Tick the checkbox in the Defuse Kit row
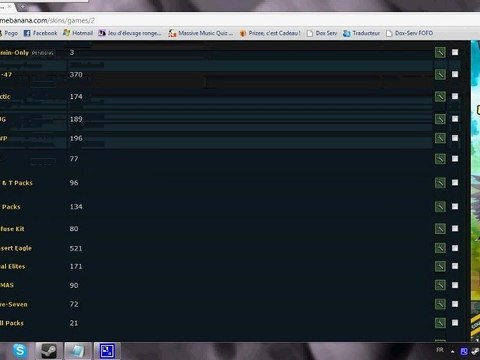 [x=455, y=228]
